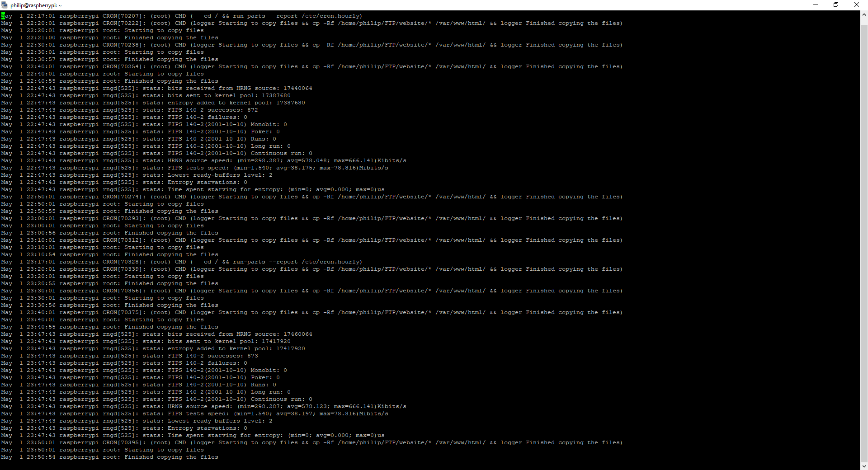Close the philip@raspberrypi terminal window

tap(857, 5)
